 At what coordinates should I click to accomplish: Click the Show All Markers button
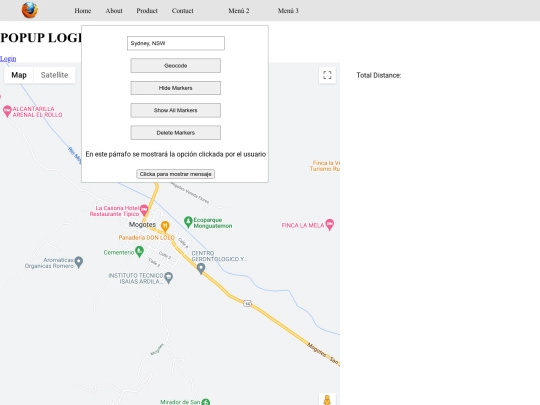[x=176, y=110]
